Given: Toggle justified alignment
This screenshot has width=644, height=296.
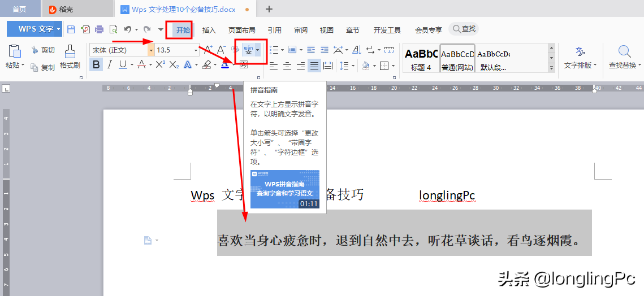Looking at the screenshot, I should pyautogui.click(x=314, y=66).
